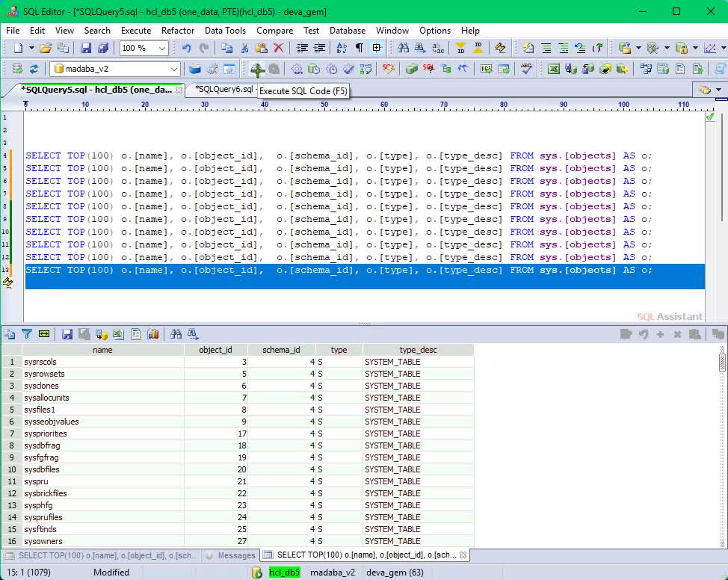728x580 pixels.
Task: Click the Save All icon
Action: (103, 48)
